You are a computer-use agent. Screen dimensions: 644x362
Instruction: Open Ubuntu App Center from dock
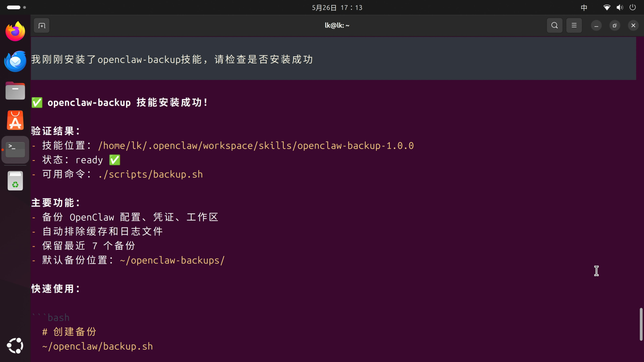(15, 120)
